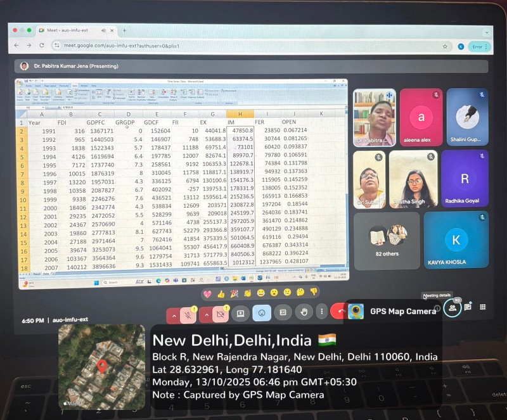Viewport: 507px width, 420px height.
Task: Open more options three-dot menu
Action: 321,312
